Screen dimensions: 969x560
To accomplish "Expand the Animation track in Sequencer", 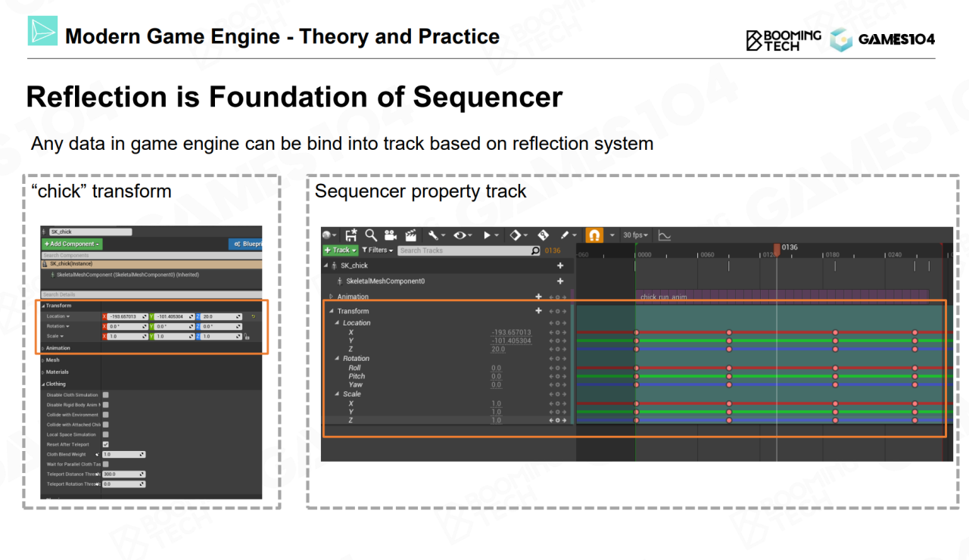I will [331, 297].
